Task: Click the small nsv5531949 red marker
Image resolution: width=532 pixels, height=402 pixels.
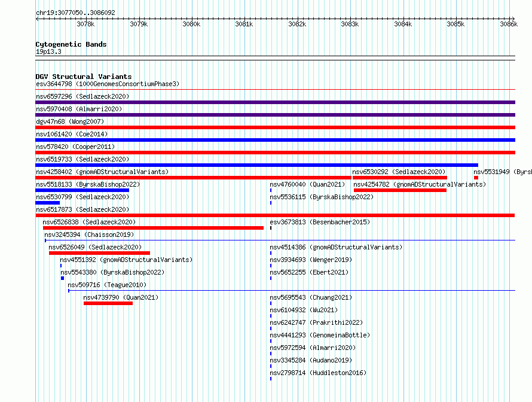Action: (x=476, y=178)
